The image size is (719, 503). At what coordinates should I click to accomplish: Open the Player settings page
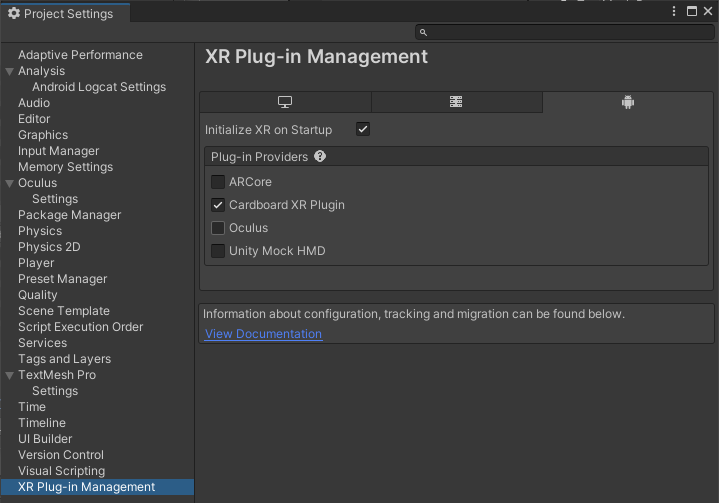tap(36, 263)
